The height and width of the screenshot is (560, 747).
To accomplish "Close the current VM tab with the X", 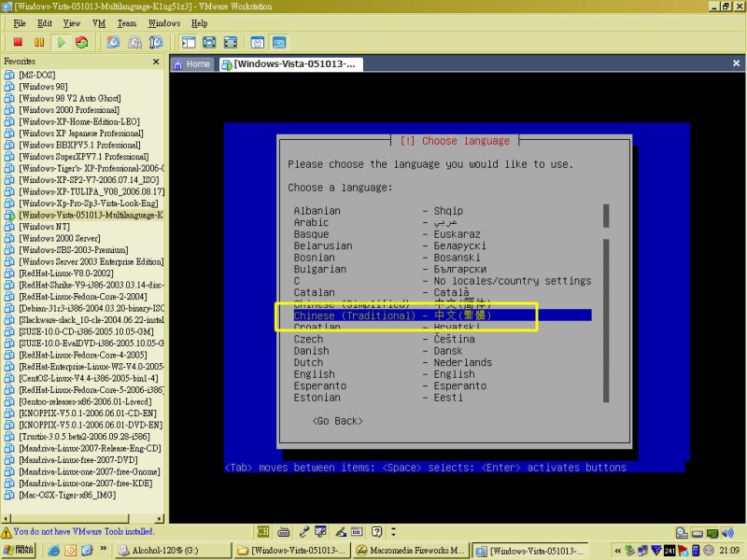I will point(736,63).
